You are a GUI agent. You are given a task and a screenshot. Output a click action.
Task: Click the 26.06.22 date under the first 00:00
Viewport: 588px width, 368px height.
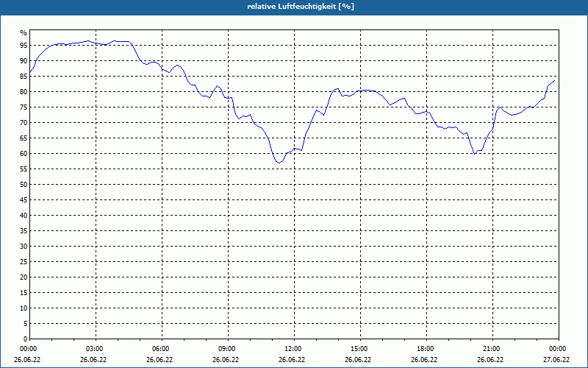(x=27, y=360)
